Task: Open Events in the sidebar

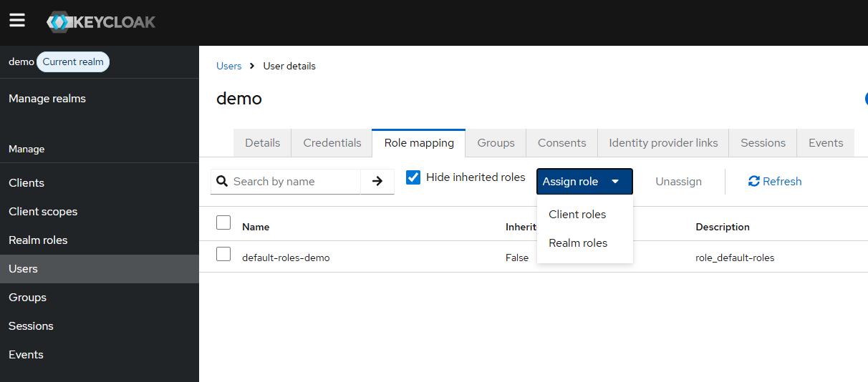Action: pyautogui.click(x=100, y=355)
